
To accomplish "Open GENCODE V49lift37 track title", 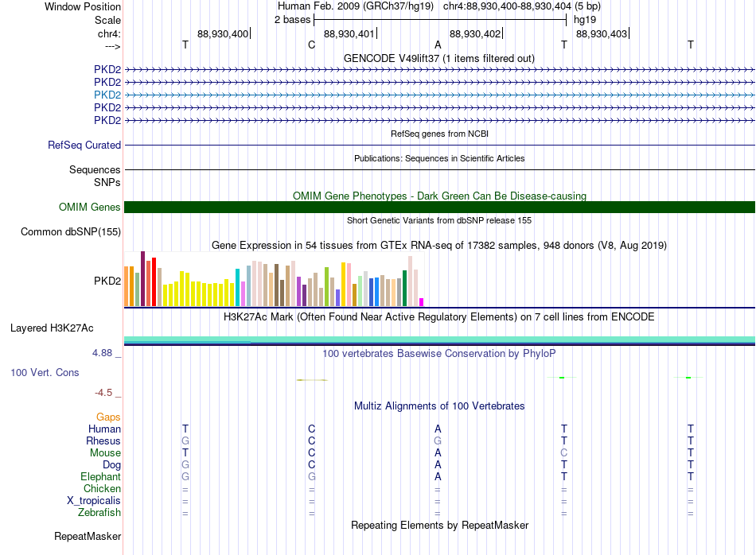I will 438,58.
